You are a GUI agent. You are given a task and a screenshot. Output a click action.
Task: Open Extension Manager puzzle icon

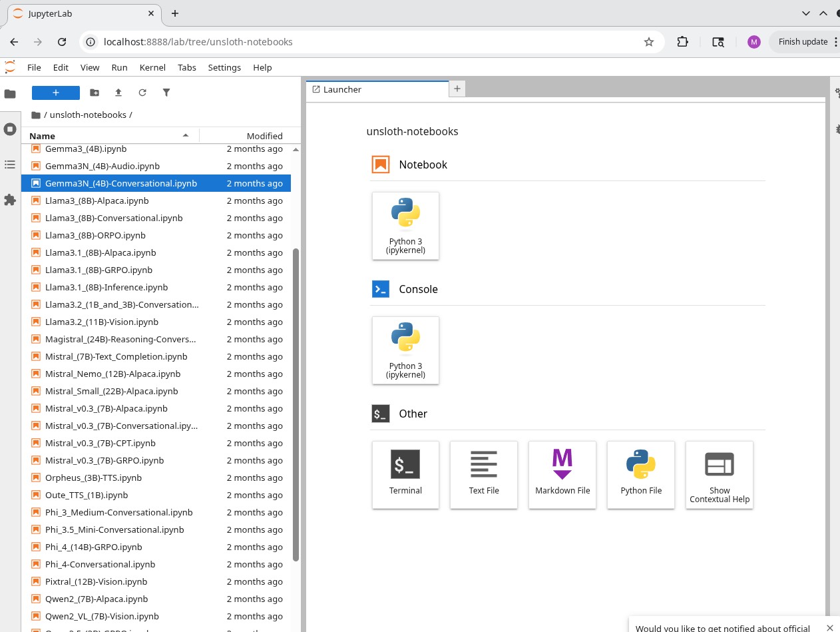coord(10,200)
